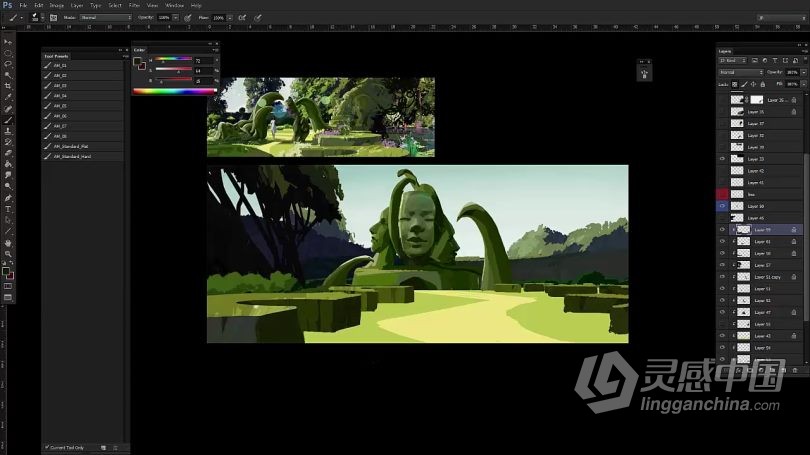
Task: Toggle visibility of Layer 57
Action: pos(722,265)
